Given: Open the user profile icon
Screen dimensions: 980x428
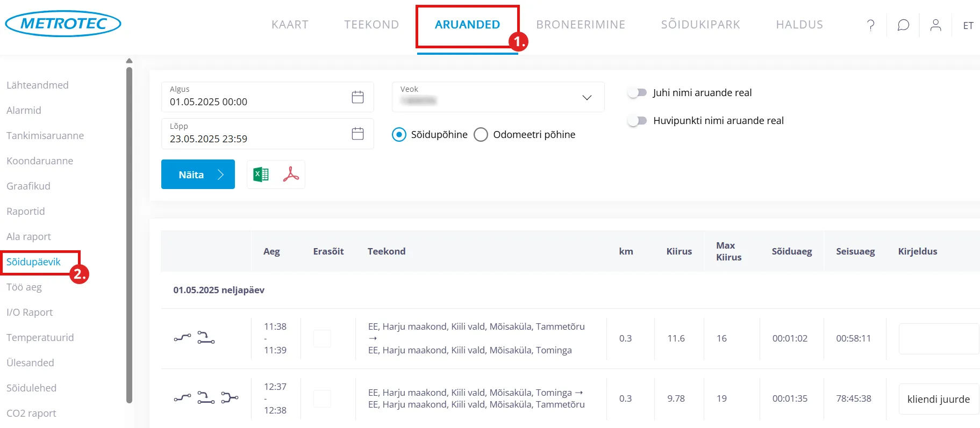Looking at the screenshot, I should point(935,25).
